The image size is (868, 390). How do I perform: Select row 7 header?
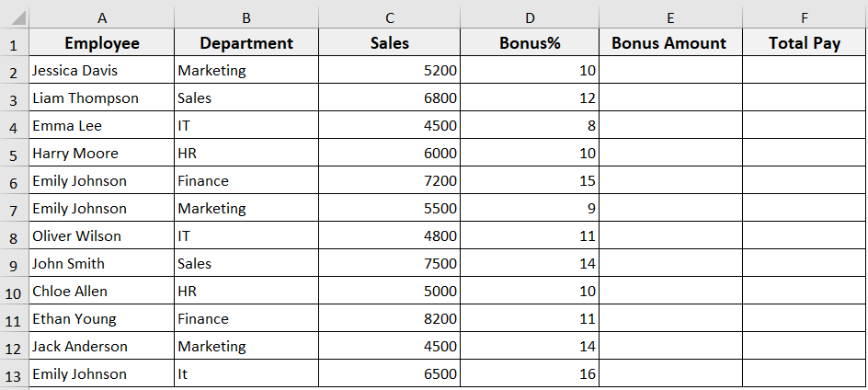14,209
